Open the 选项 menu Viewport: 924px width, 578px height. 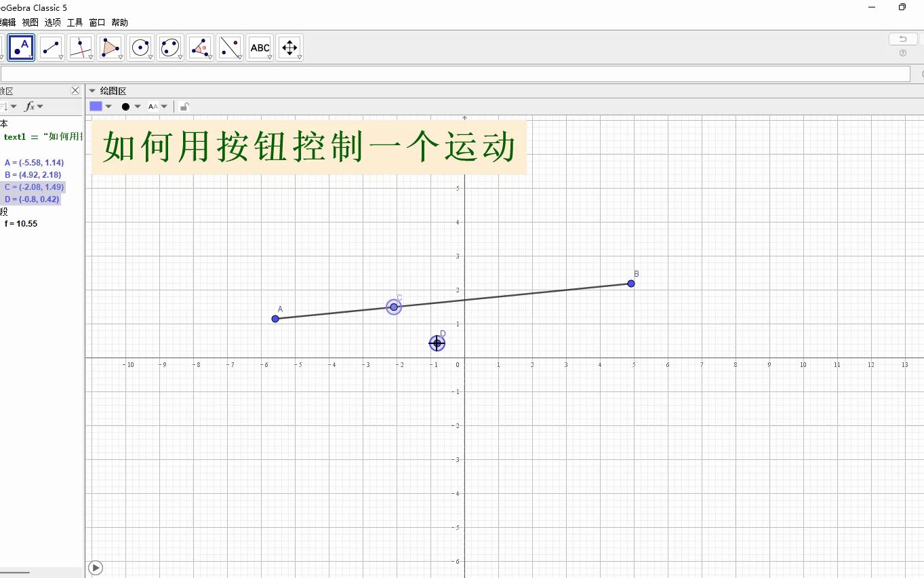pos(53,22)
